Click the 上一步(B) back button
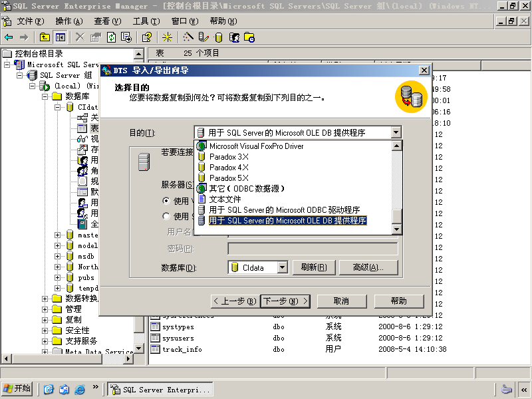Image resolution: width=532 pixels, height=399 pixels. tap(235, 301)
